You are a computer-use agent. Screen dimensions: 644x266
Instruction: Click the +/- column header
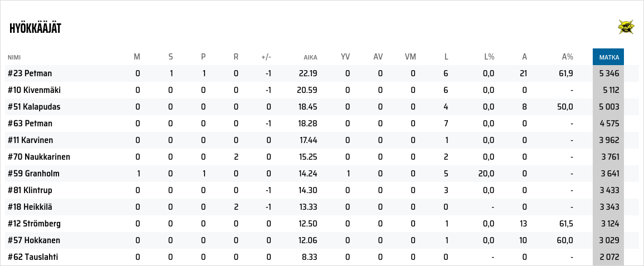click(266, 57)
